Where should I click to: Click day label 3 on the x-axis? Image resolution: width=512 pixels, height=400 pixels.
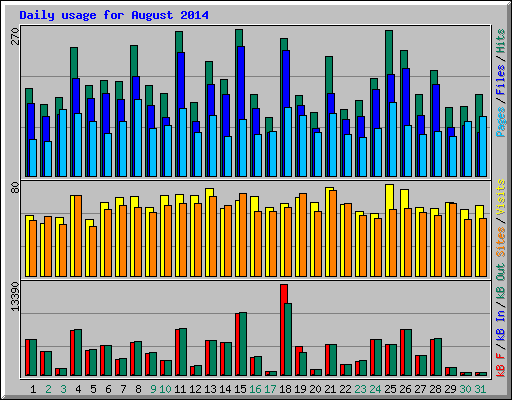63,389
